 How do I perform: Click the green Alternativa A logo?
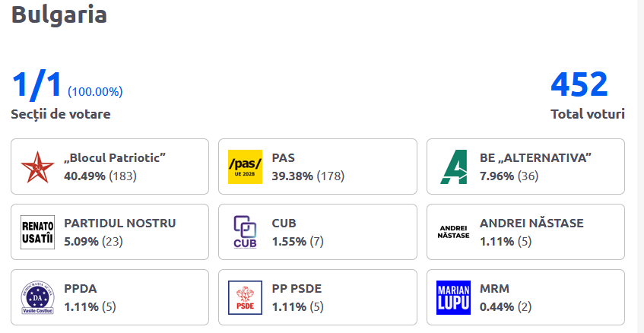[x=453, y=166]
